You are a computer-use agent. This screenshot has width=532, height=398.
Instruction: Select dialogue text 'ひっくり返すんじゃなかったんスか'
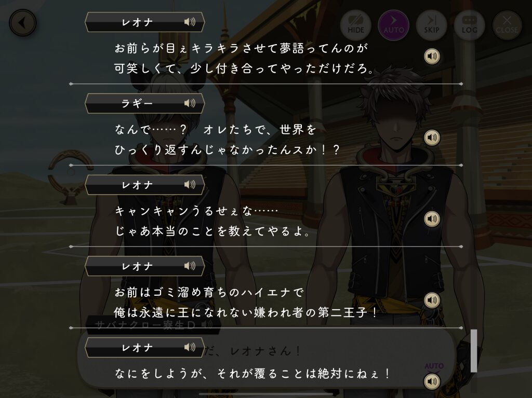[216, 150]
